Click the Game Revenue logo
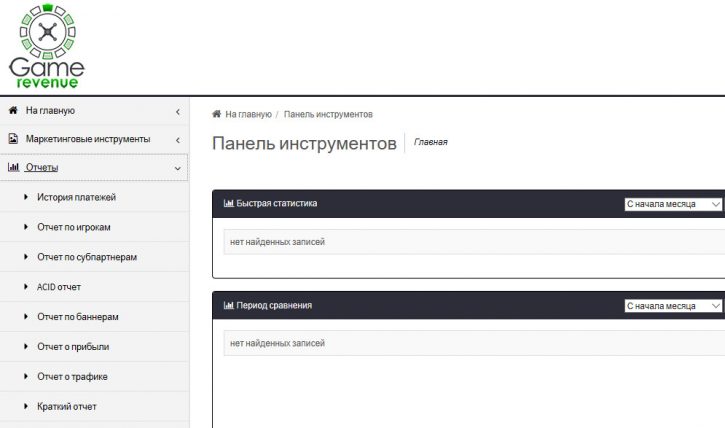This screenshot has width=725, height=428. (47, 46)
